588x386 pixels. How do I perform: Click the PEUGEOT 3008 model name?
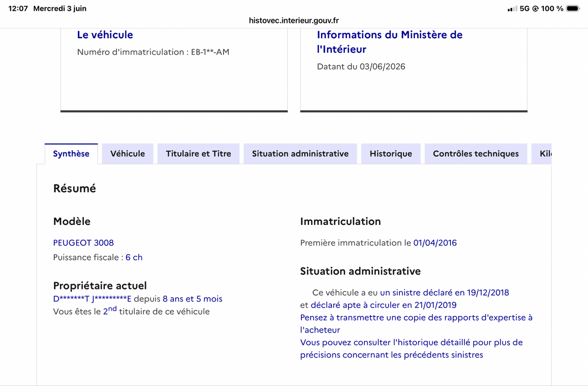(83, 242)
